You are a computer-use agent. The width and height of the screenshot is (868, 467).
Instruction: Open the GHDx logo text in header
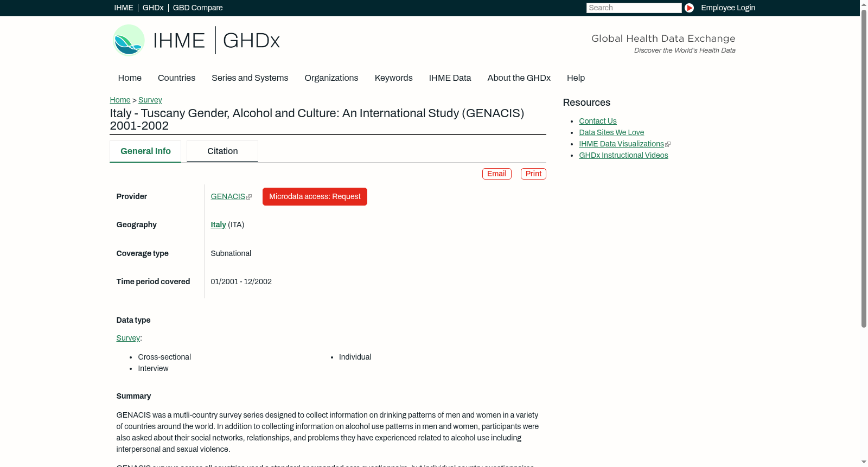click(251, 41)
